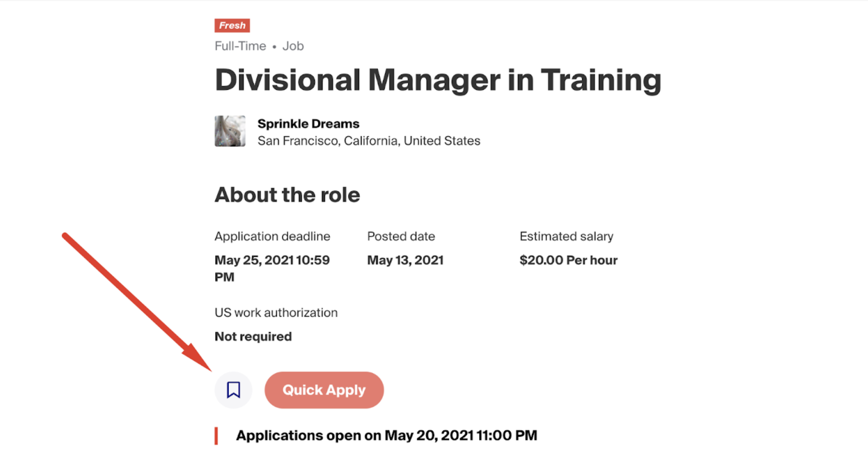
Task: Click the $20.00 Per hour salary
Action: point(569,260)
